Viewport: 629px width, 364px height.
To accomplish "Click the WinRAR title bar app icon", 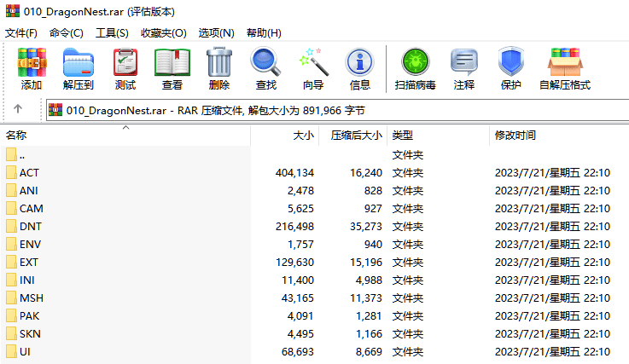I will (x=13, y=11).
